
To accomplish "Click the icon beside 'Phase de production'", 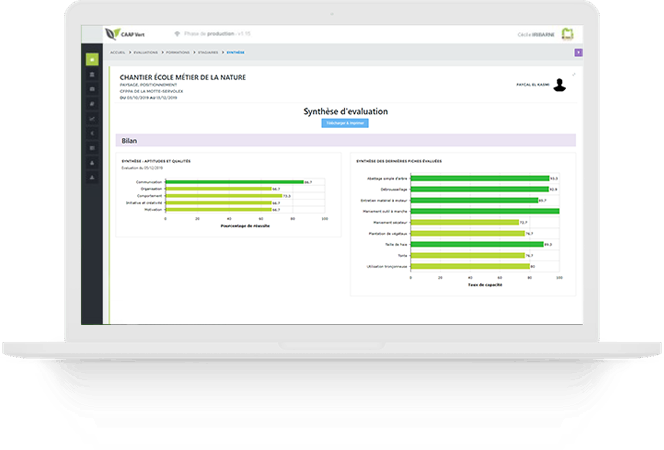I will pos(177,33).
